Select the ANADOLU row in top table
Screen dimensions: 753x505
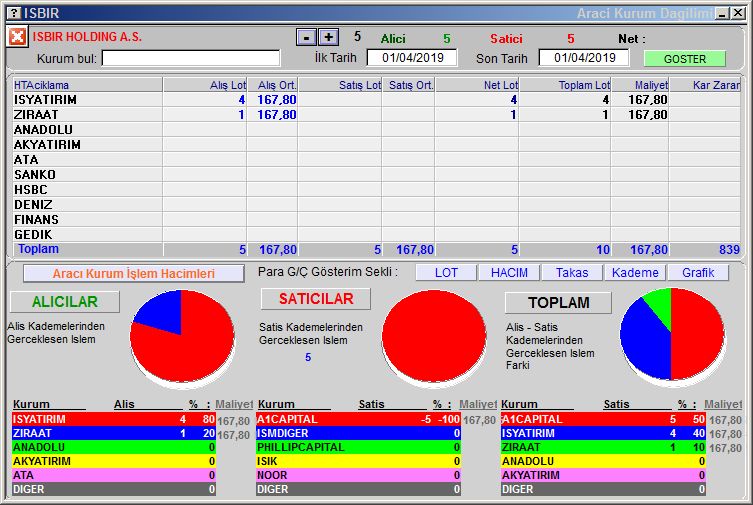376,130
